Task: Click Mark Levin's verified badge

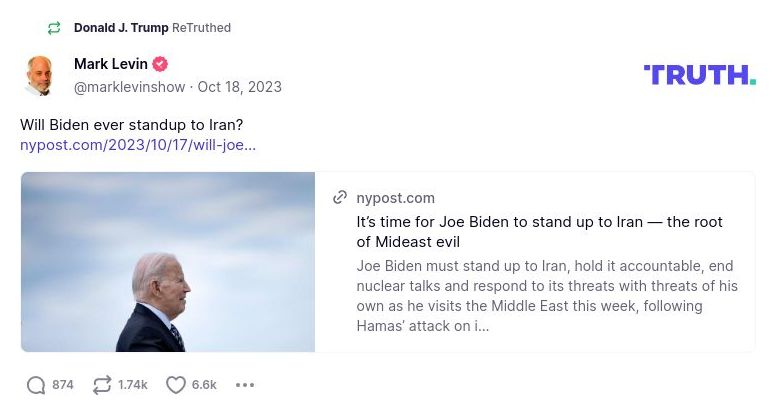Action: click(160, 64)
